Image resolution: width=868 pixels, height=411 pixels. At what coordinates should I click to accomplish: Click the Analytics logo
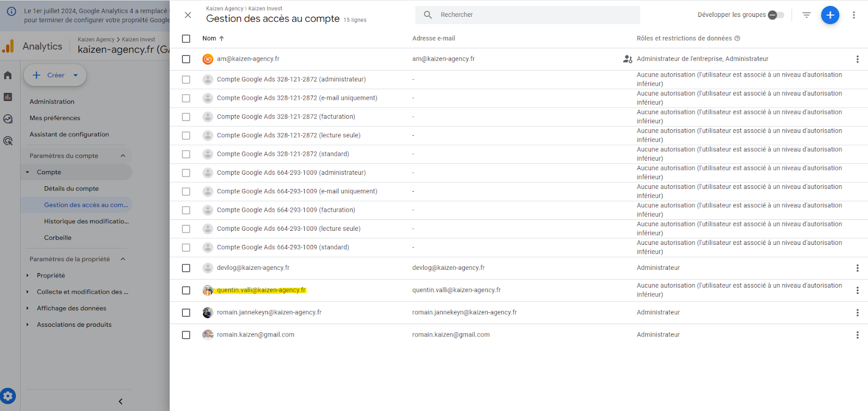pyautogui.click(x=8, y=47)
